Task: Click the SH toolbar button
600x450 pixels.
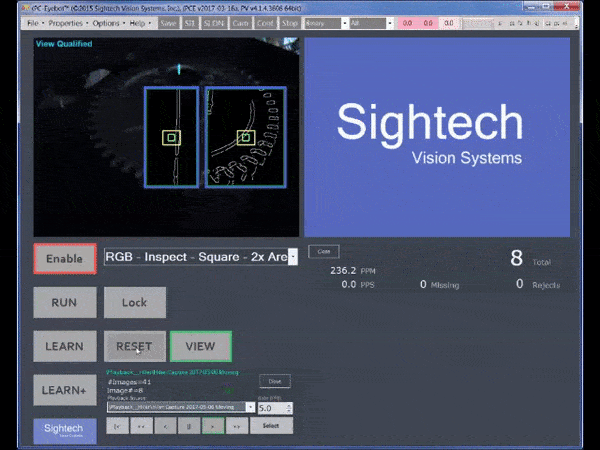Action: click(190, 23)
